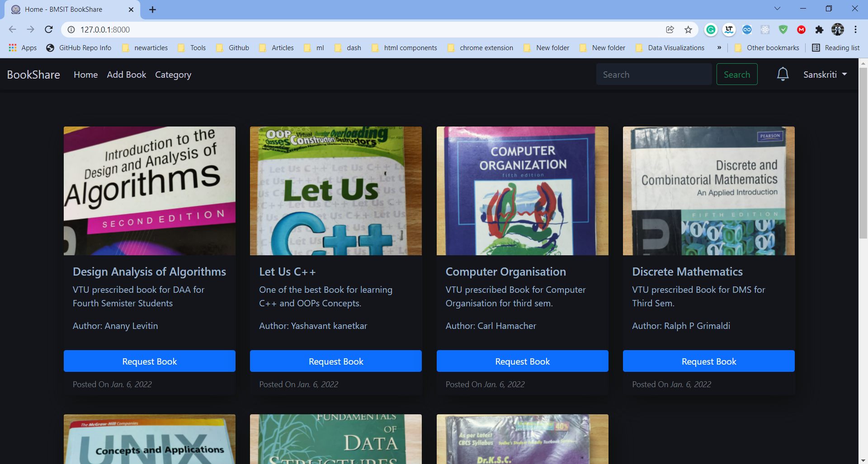Show more bookmarks with chevron
868x464 pixels.
(719, 48)
